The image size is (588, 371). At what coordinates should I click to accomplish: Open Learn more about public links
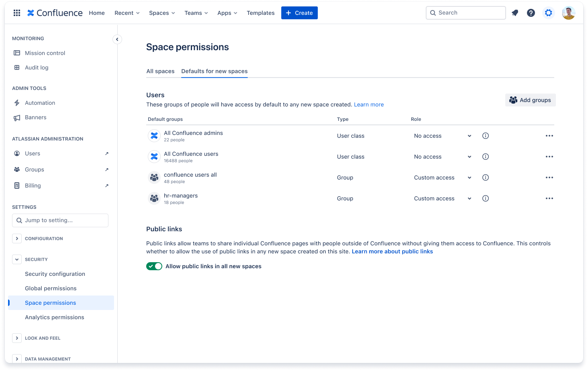click(392, 251)
